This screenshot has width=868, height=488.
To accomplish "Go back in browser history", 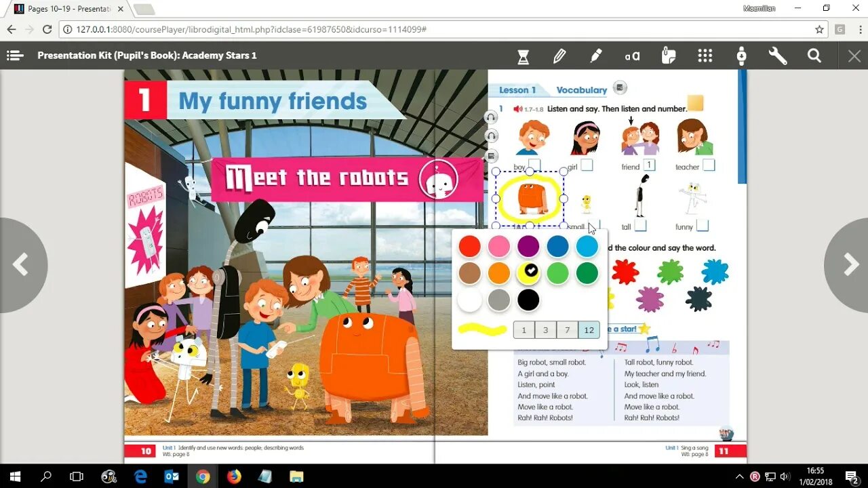I will [12, 30].
